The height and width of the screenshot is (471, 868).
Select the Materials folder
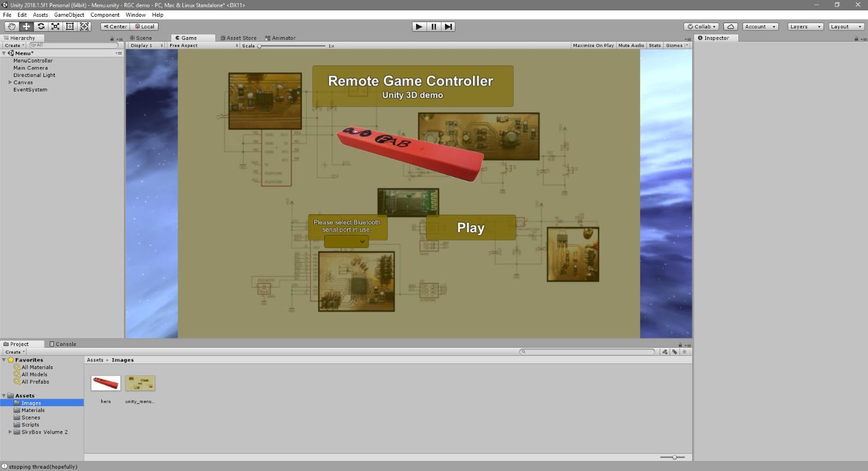33,410
